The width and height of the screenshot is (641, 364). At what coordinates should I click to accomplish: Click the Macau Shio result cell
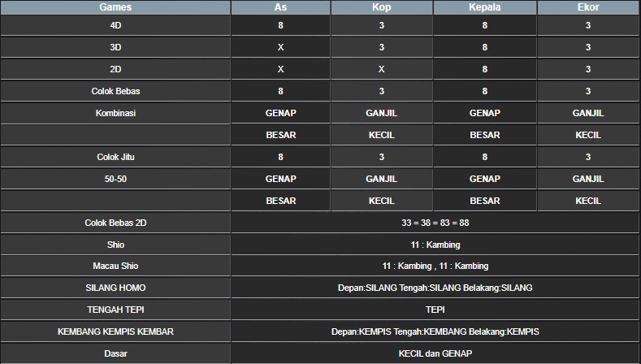coord(435,266)
